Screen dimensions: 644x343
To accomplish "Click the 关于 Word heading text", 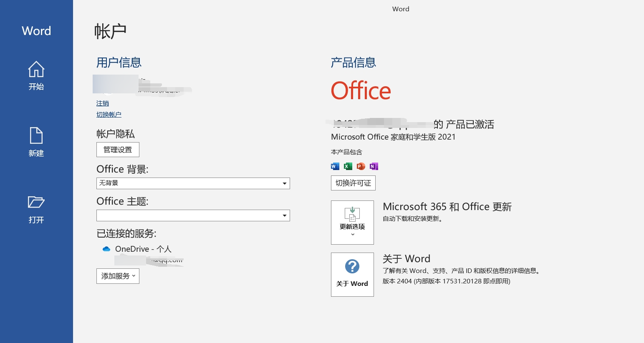I will pyautogui.click(x=407, y=259).
